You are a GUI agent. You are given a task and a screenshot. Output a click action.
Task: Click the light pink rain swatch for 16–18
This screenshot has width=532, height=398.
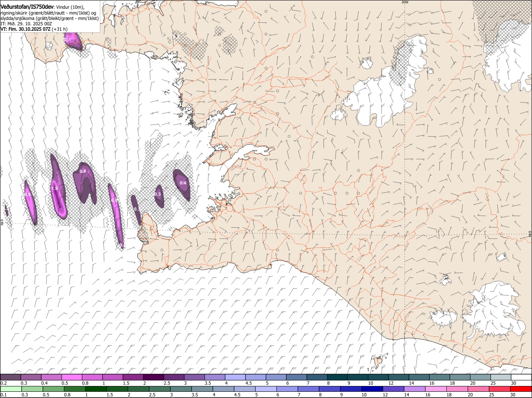[x=435, y=389]
